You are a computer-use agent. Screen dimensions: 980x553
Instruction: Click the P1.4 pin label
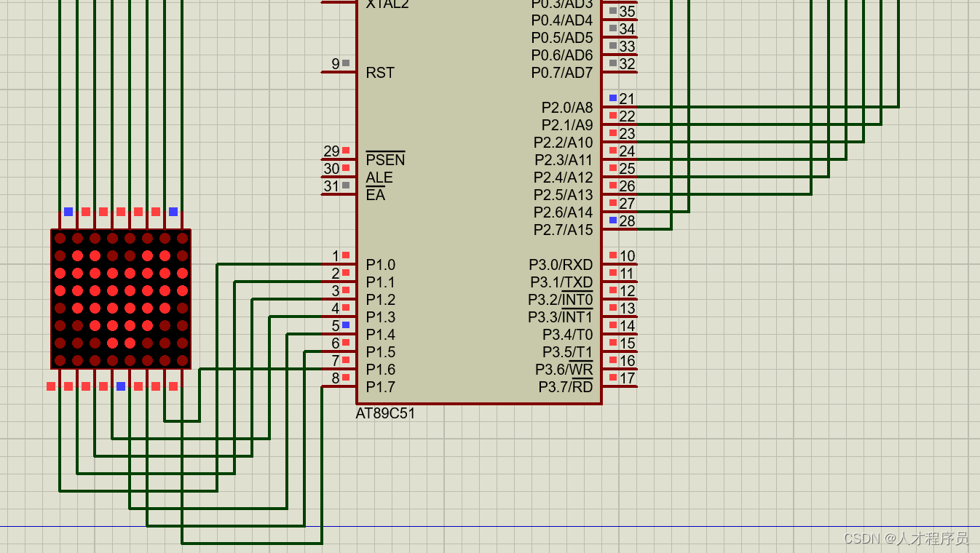380,335
